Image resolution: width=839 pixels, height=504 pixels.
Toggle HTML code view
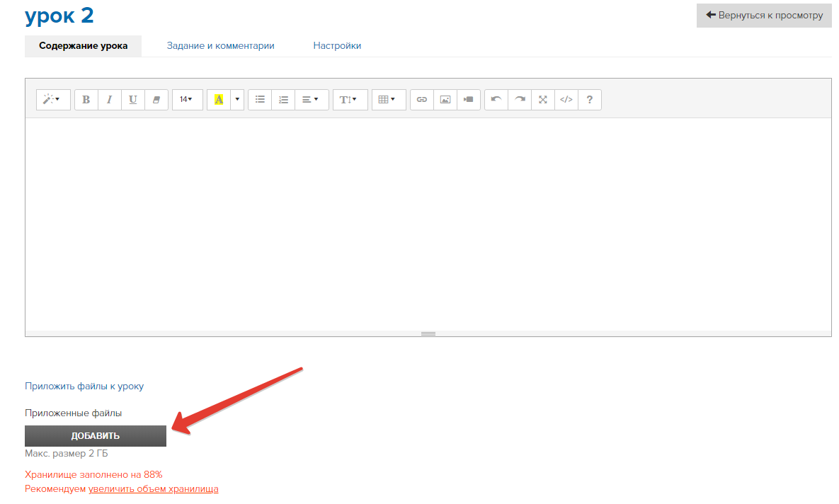pos(566,100)
